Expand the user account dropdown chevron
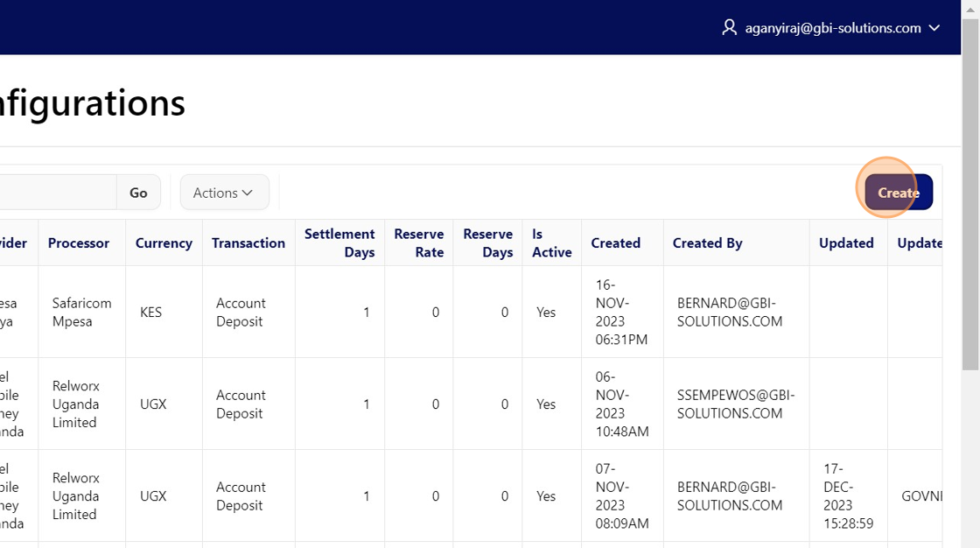Viewport: 980px width, 548px height. tap(934, 28)
